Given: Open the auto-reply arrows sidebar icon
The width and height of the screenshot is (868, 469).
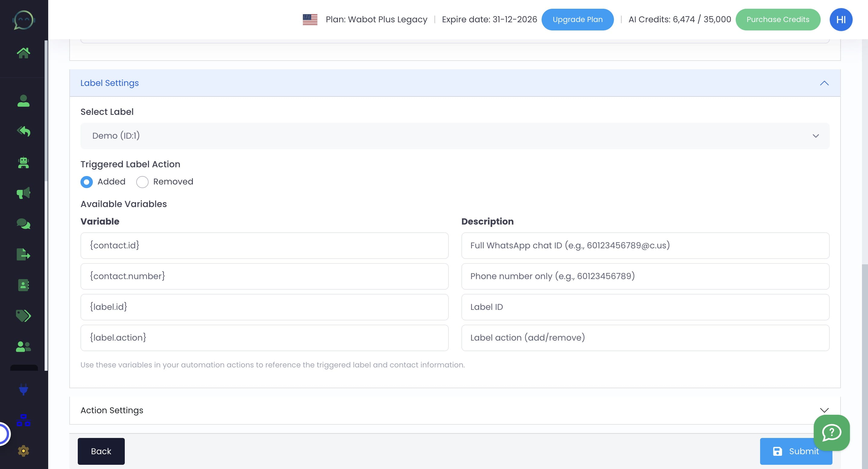Looking at the screenshot, I should (x=23, y=131).
